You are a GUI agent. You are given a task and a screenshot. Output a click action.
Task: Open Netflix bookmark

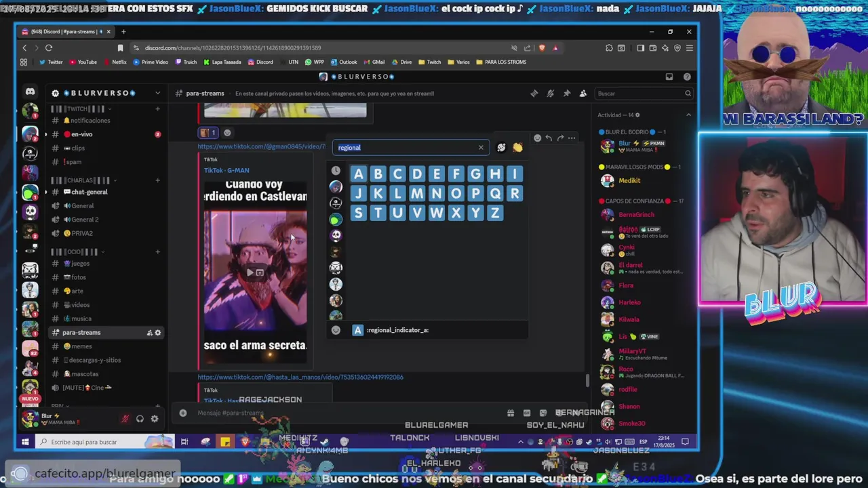tap(115, 62)
